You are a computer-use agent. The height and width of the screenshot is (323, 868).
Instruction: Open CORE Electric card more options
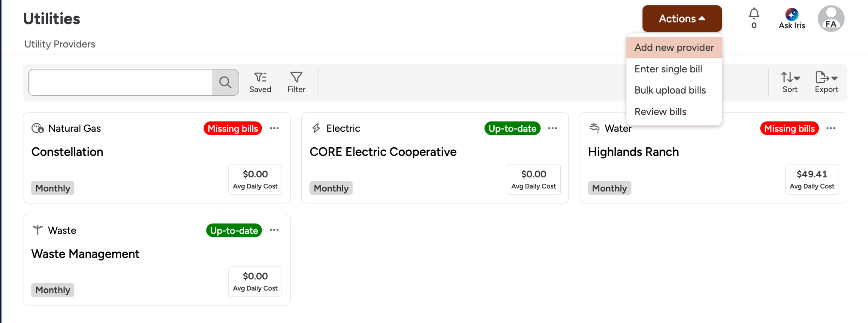[x=552, y=128]
